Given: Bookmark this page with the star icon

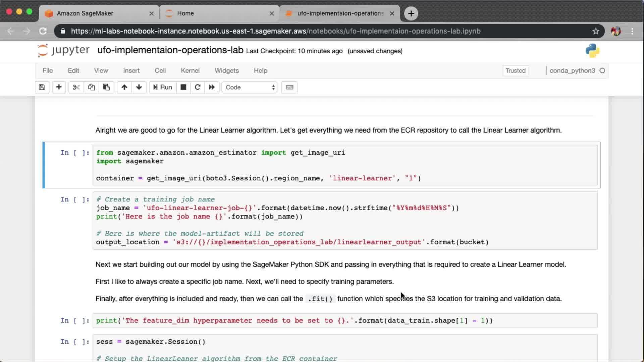Looking at the screenshot, I should tap(595, 31).
